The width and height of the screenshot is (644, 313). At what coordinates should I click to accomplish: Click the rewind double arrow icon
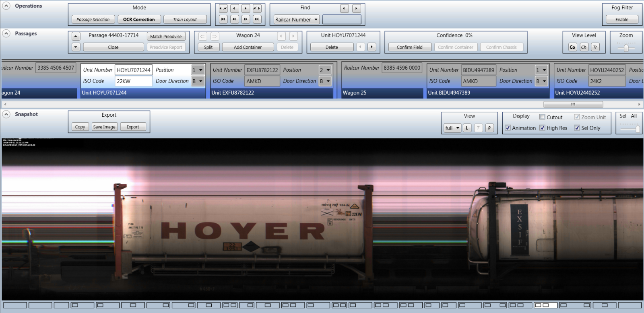coord(234,19)
